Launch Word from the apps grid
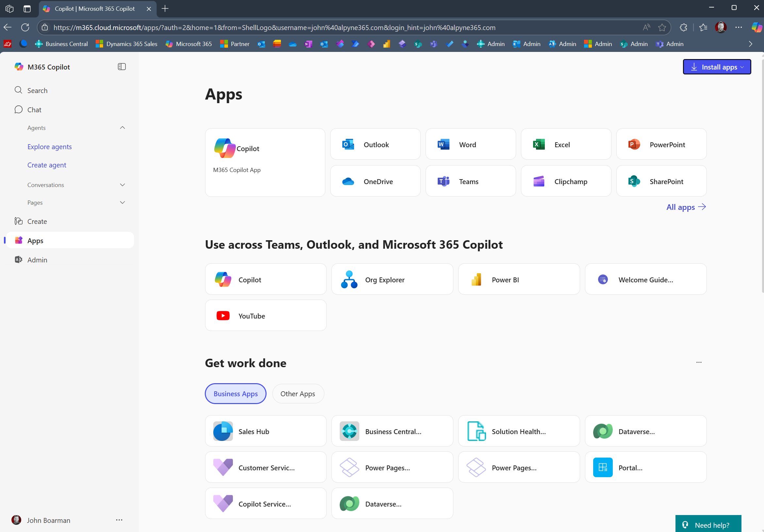 click(x=470, y=144)
